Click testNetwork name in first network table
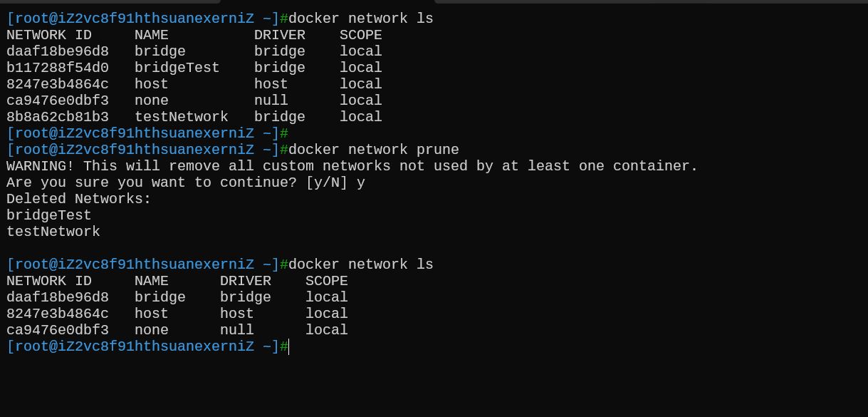868x417 pixels. [x=182, y=117]
